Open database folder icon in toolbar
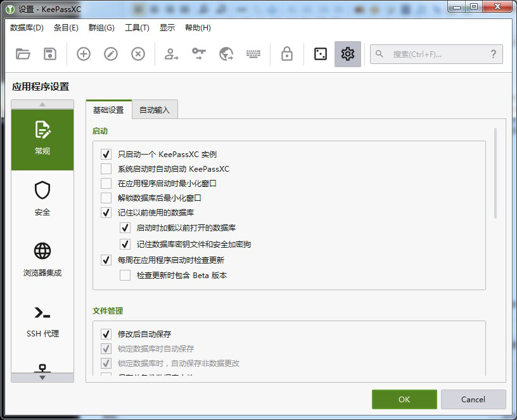 tap(23, 54)
